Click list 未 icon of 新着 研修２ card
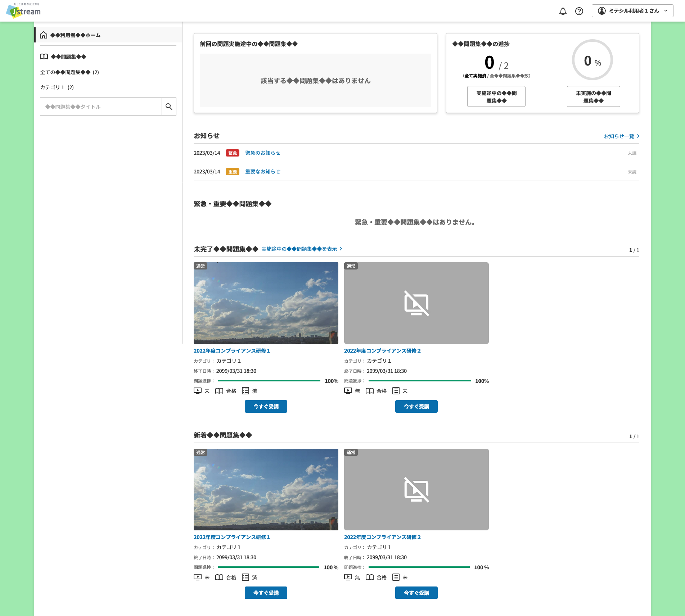The width and height of the screenshot is (685, 616). (x=396, y=577)
